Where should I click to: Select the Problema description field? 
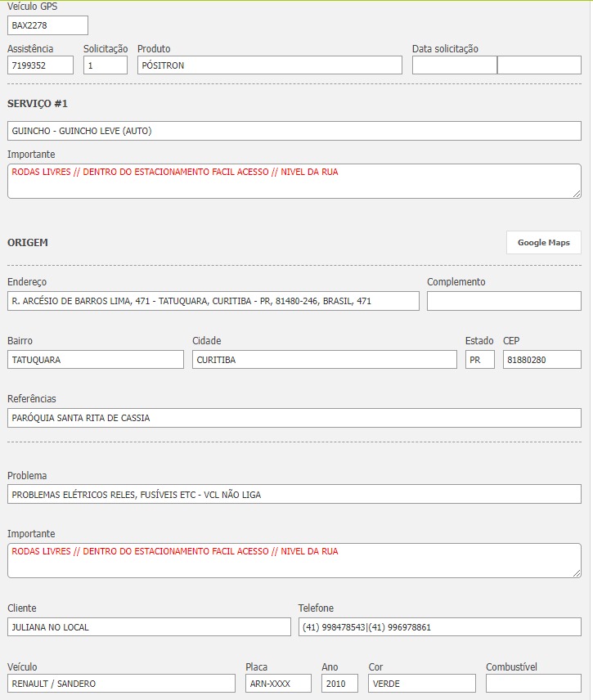pos(294,495)
